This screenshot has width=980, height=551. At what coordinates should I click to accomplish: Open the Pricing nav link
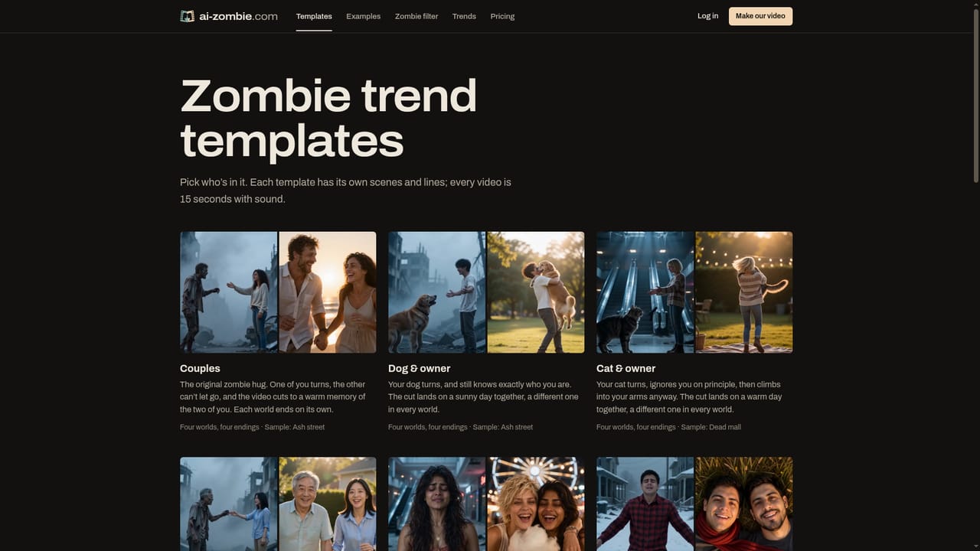[502, 16]
